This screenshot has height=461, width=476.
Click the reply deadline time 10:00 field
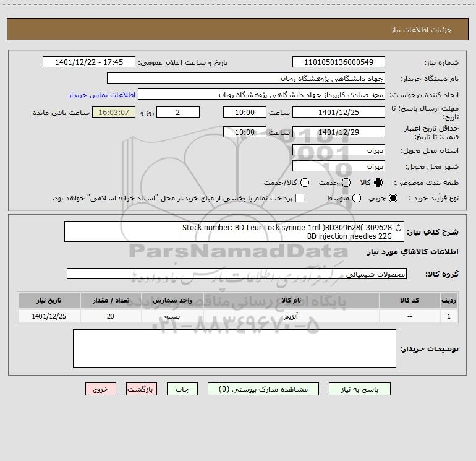[245, 112]
